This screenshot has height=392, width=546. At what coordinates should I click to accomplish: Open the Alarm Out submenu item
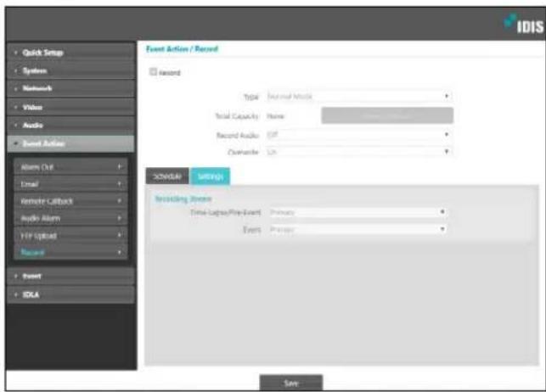(71, 167)
